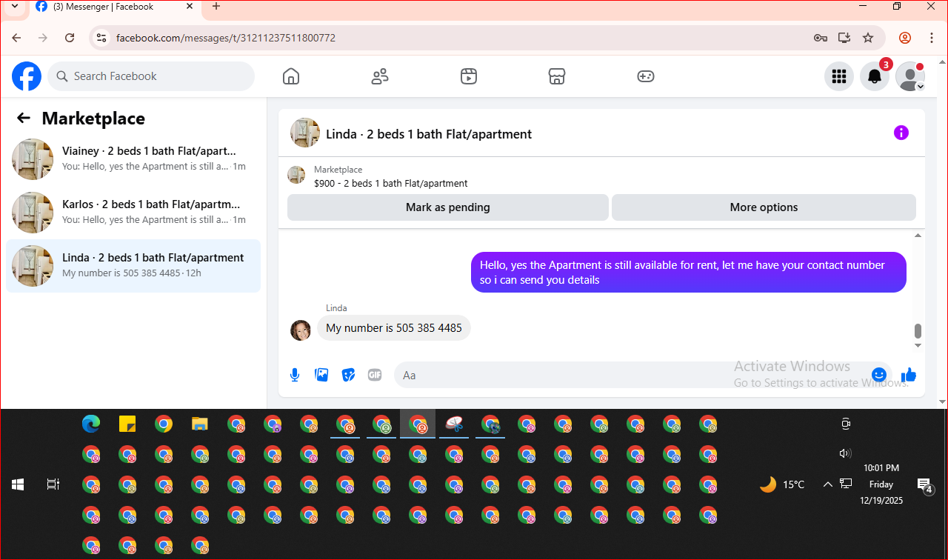Click the Mark as pending button

[448, 207]
